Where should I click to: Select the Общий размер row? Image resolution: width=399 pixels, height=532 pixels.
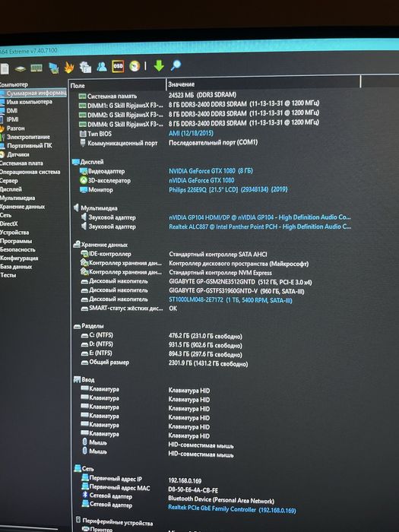pos(164,363)
